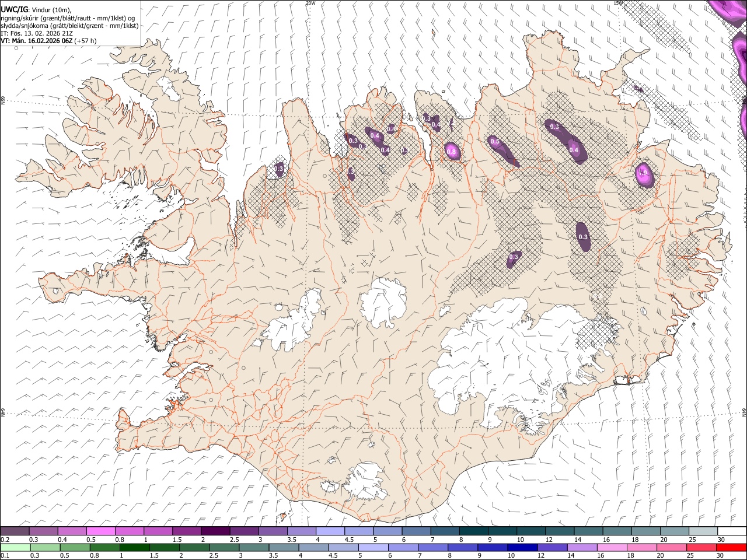Click the 15W longitude label at the top
The image size is (747, 560).
click(x=619, y=3)
